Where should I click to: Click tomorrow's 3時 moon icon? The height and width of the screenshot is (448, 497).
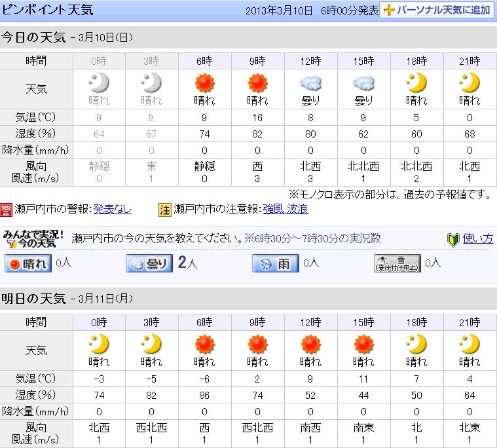(151, 344)
